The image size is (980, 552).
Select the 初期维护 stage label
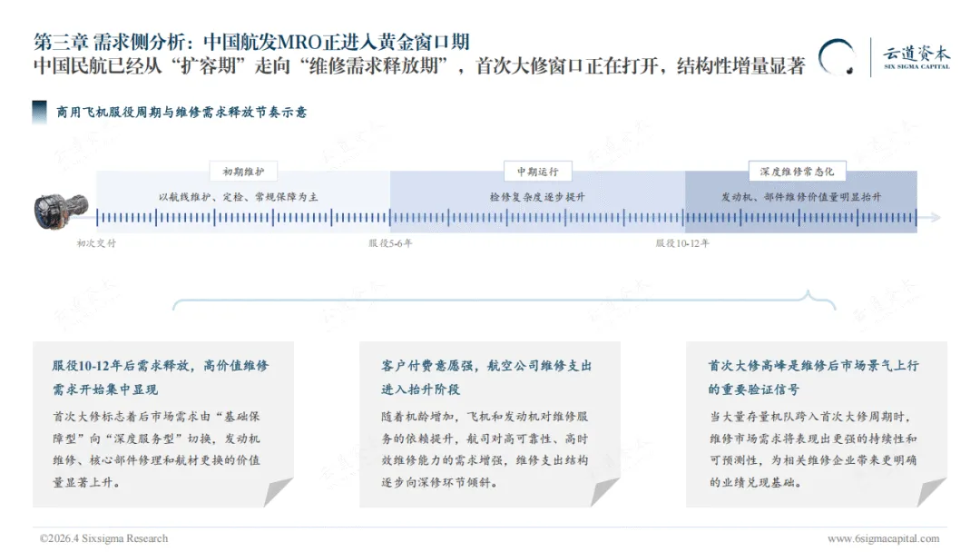click(243, 172)
